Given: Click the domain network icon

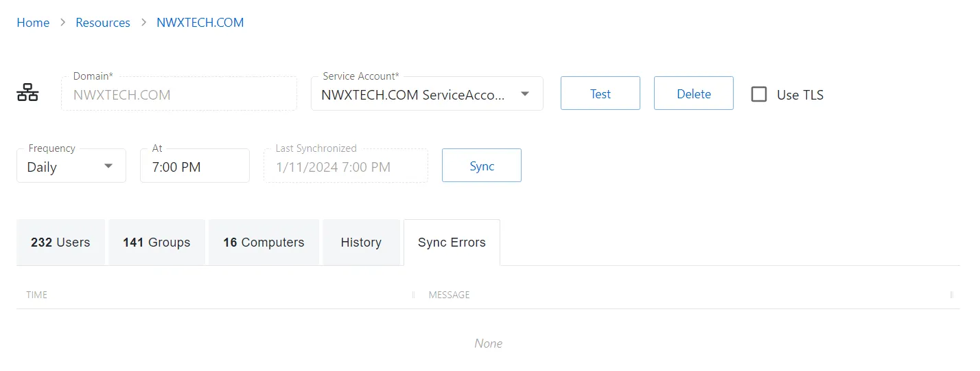Looking at the screenshot, I should tap(27, 93).
